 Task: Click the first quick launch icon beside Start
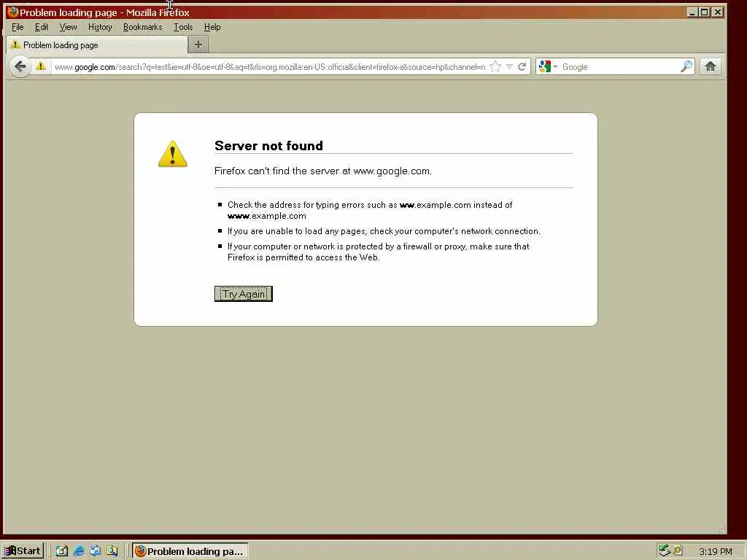(x=62, y=551)
